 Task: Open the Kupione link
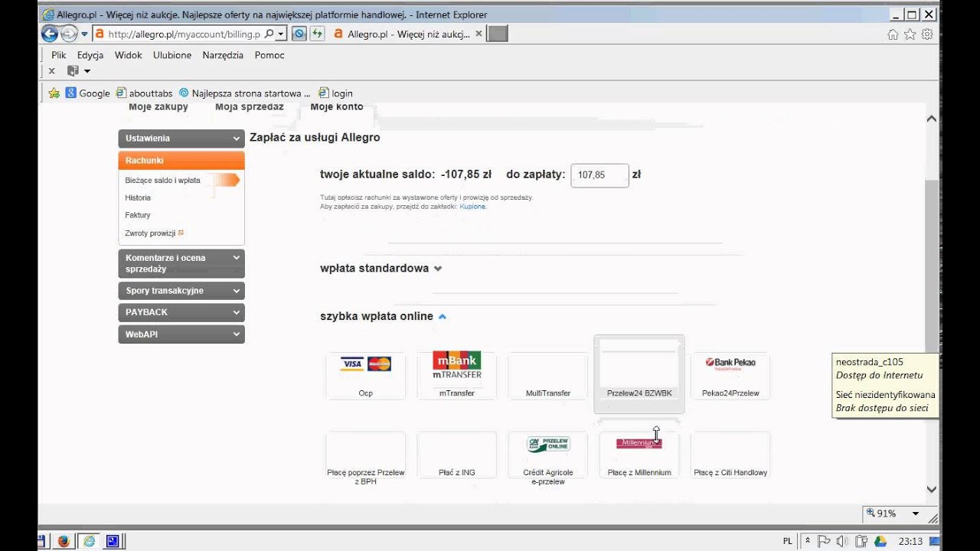472,207
